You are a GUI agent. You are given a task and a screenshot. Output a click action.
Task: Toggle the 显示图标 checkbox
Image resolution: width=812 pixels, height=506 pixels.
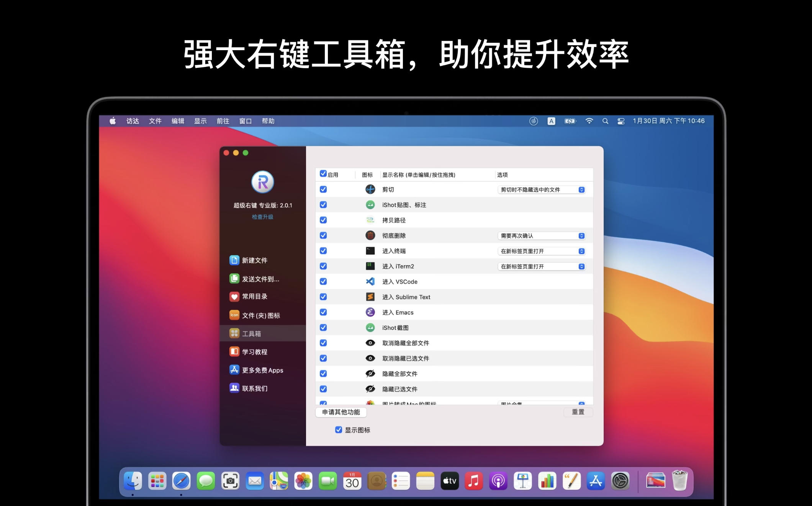point(339,430)
